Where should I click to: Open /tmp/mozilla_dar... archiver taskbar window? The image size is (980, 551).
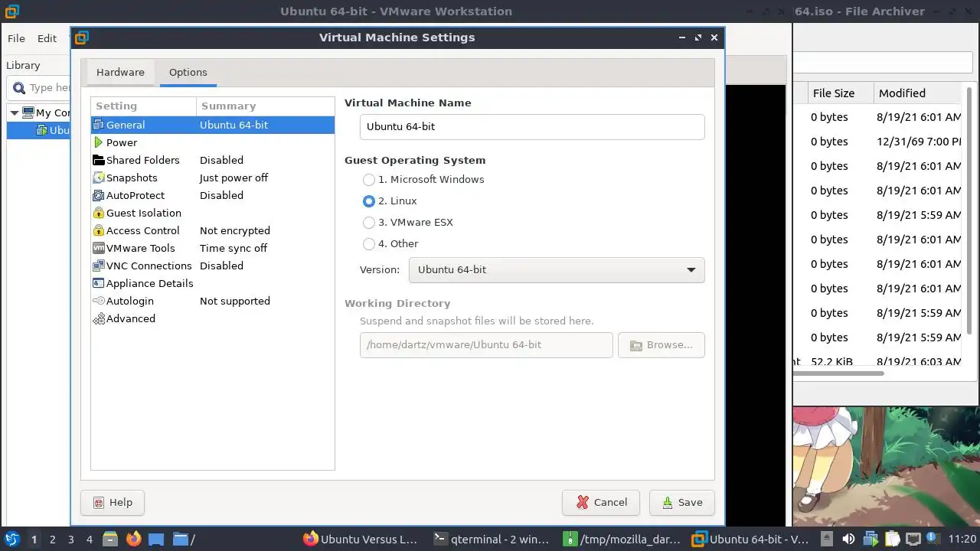pos(622,539)
